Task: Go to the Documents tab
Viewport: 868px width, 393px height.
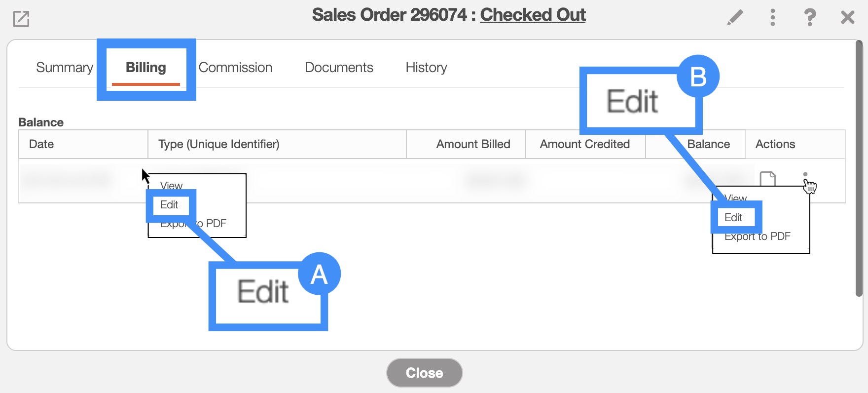Action: (x=339, y=68)
